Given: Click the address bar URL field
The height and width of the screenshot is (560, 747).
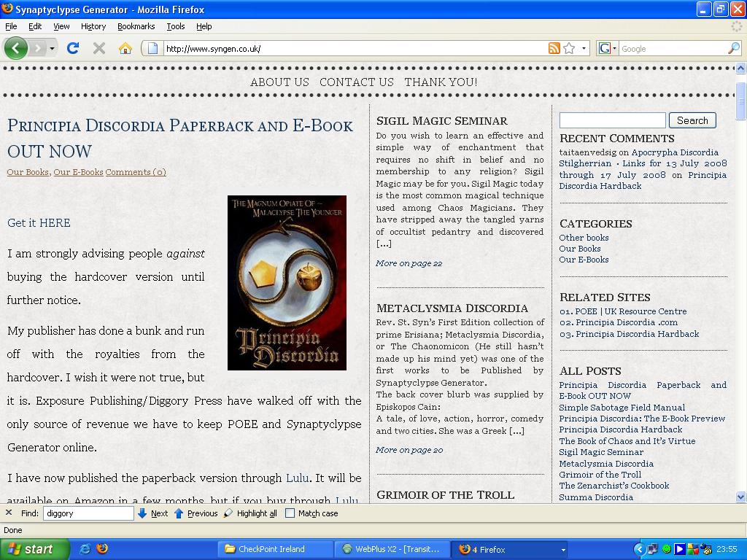Looking at the screenshot, I should pyautogui.click(x=355, y=49).
